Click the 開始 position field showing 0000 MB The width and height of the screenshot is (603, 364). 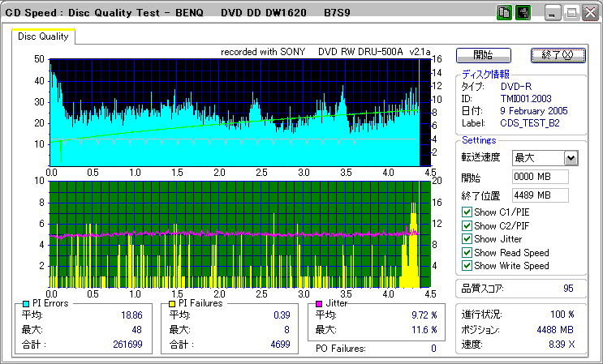(540, 177)
